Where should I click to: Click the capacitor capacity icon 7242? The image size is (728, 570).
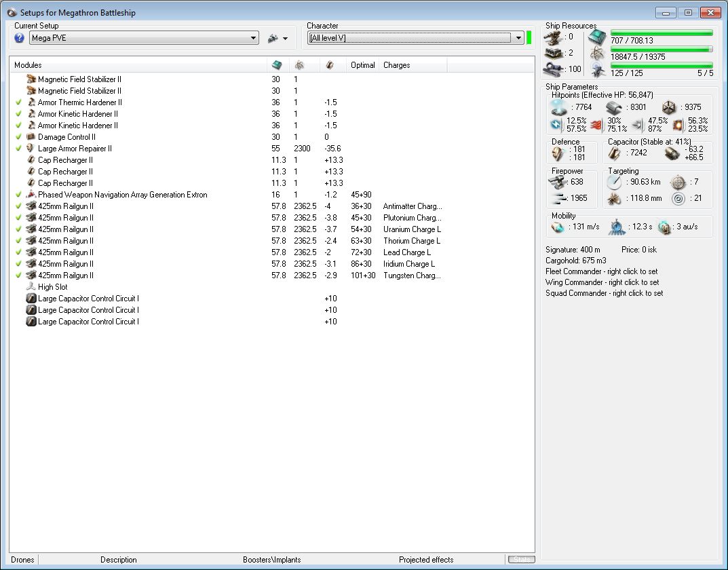614,153
